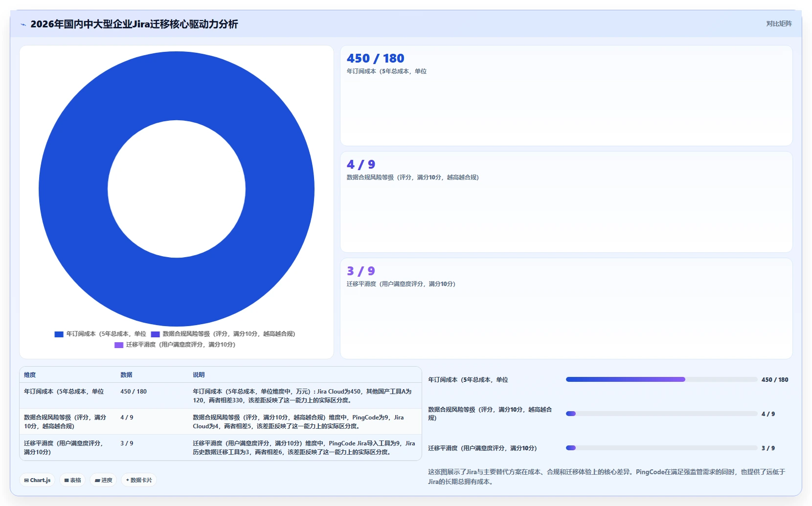Click the 说明 column header

click(x=199, y=375)
